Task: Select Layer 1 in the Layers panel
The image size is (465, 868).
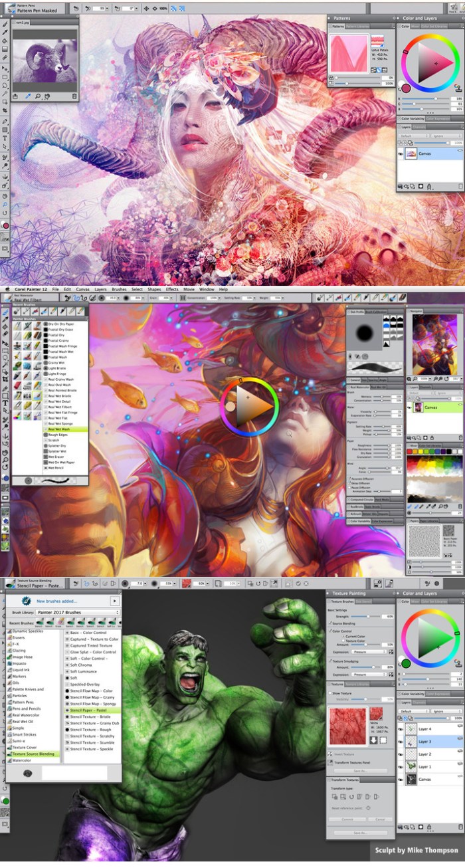Action: tap(424, 766)
